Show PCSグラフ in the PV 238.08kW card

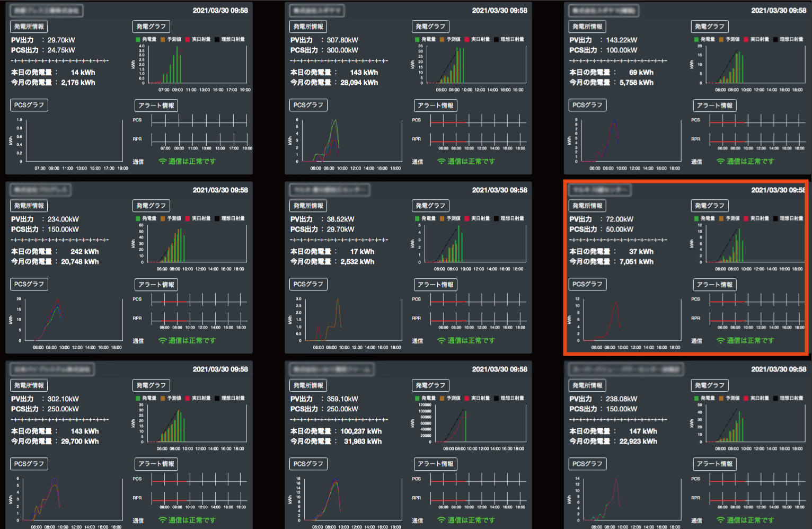point(588,464)
